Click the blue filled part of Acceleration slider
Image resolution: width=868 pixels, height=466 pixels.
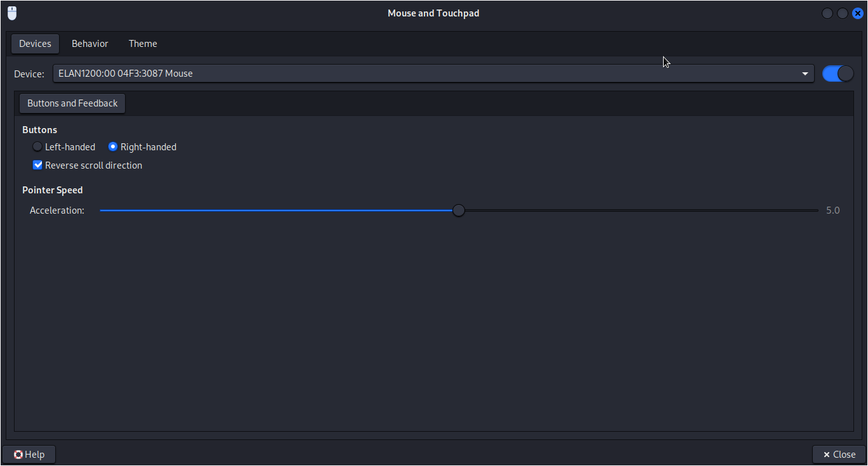coord(279,210)
